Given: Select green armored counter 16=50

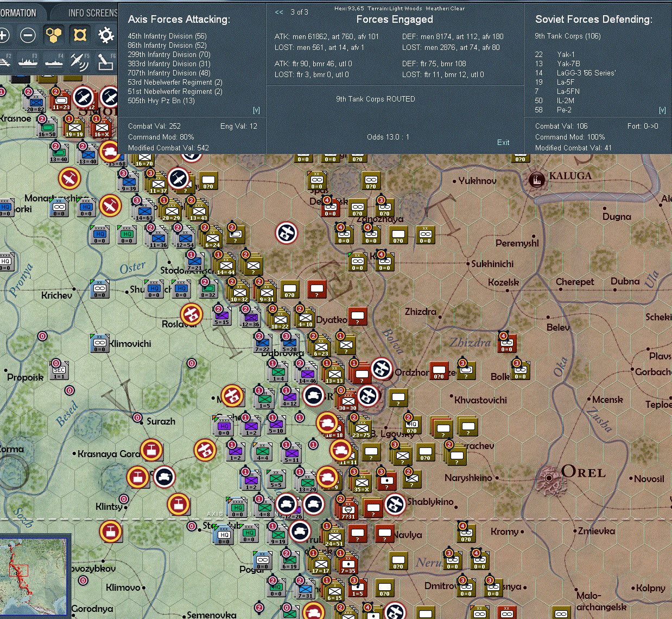Looking at the screenshot, I should (x=47, y=128).
